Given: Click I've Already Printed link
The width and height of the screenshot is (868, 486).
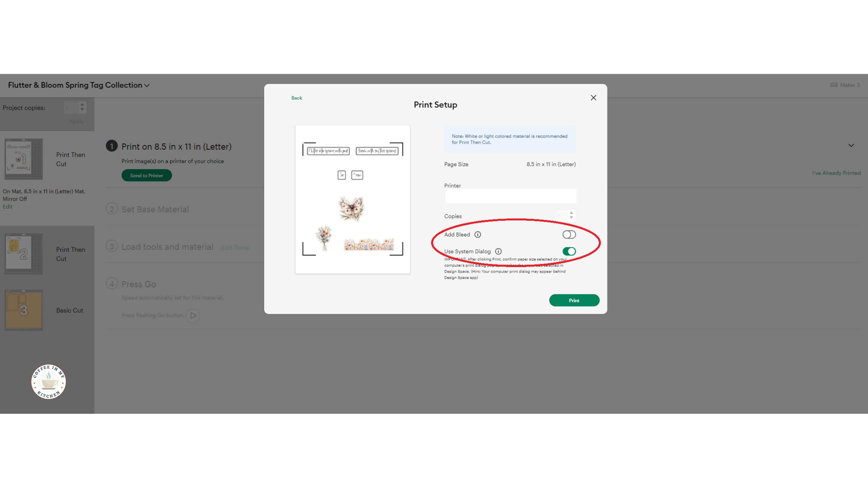Looking at the screenshot, I should point(836,173).
